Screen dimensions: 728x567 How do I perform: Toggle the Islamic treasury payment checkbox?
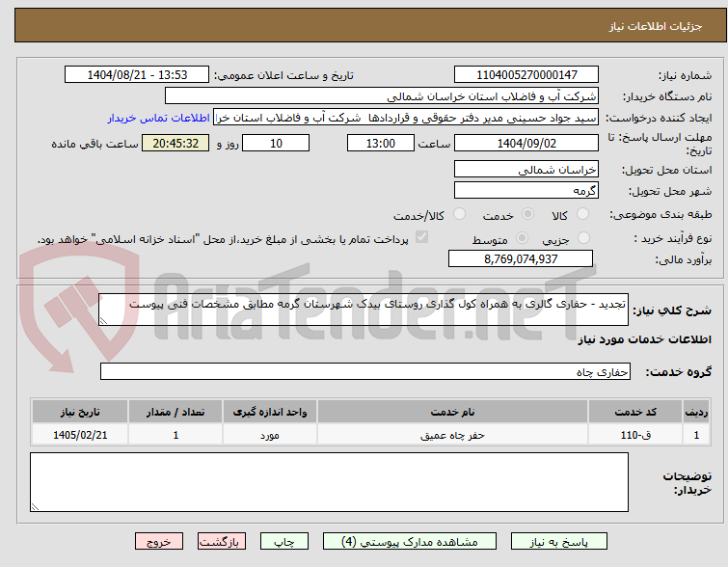(x=421, y=237)
